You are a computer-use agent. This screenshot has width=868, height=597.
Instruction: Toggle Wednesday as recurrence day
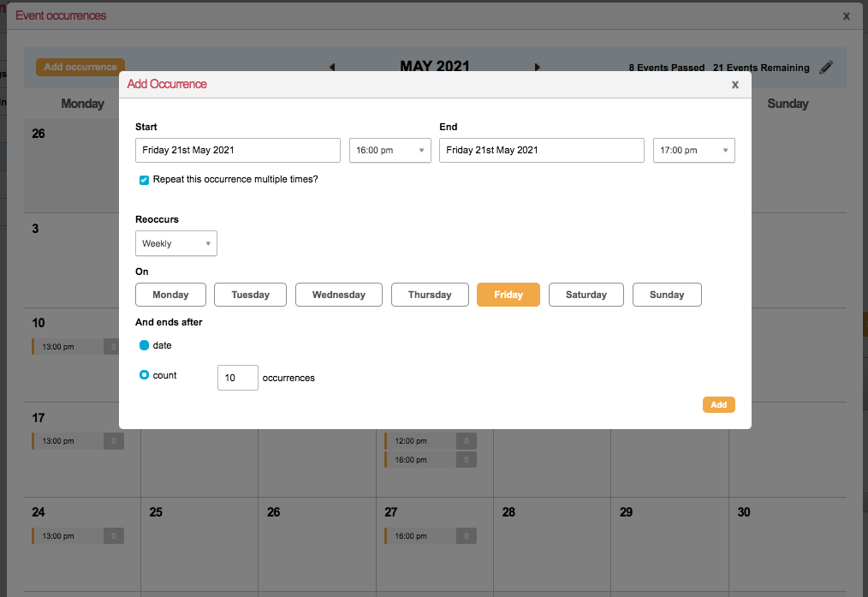point(338,295)
